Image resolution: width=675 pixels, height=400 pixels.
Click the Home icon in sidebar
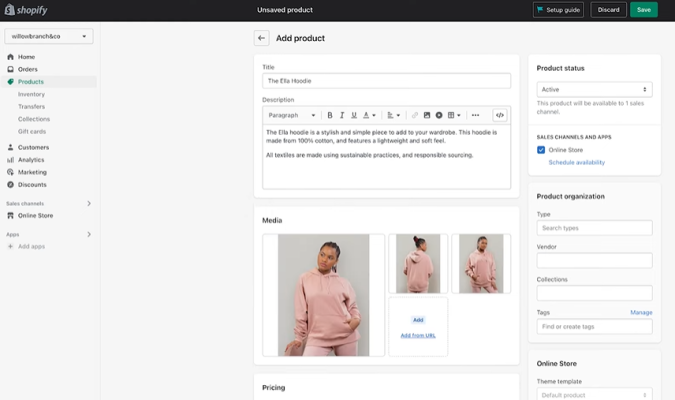point(10,57)
